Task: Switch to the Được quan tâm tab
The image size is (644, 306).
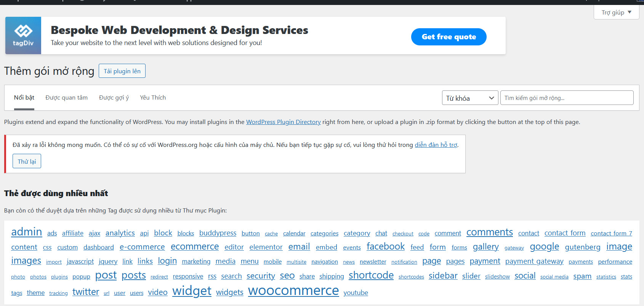Action: [x=66, y=98]
